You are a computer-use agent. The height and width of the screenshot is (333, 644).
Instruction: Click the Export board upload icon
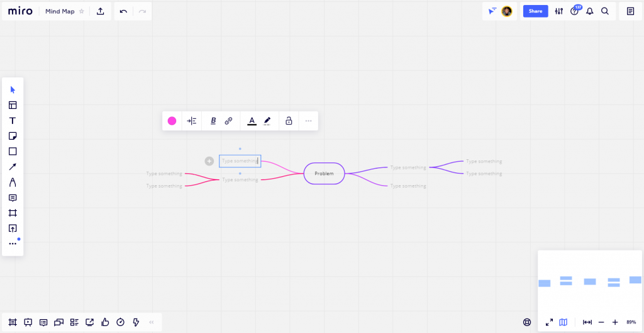click(101, 11)
